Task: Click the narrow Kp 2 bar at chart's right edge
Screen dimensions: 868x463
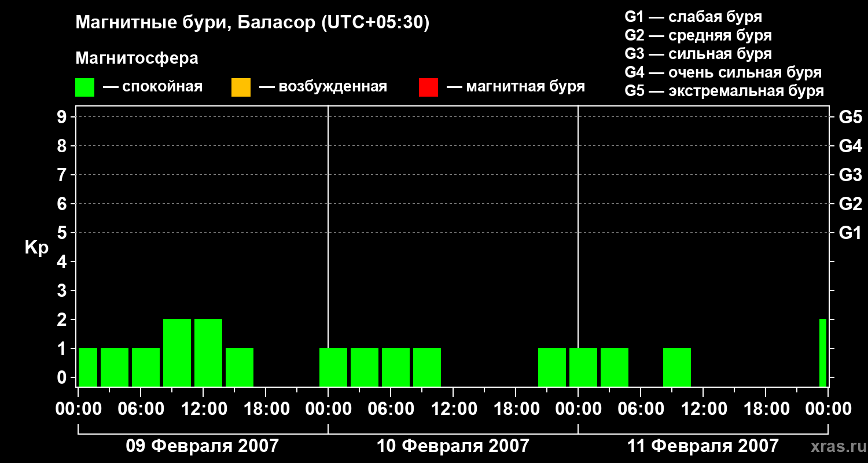Action: tap(823, 352)
